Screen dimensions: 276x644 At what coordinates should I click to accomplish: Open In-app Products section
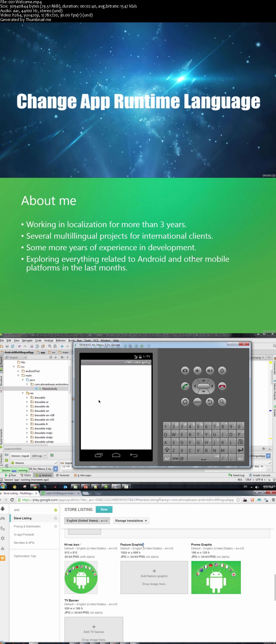[x=24, y=534]
